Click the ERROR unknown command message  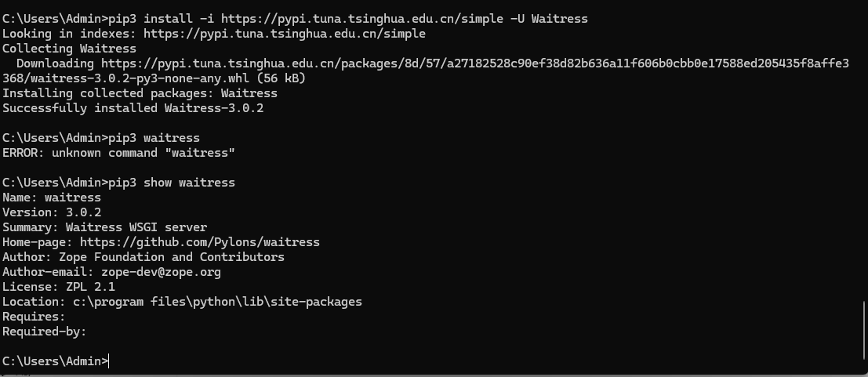click(118, 153)
